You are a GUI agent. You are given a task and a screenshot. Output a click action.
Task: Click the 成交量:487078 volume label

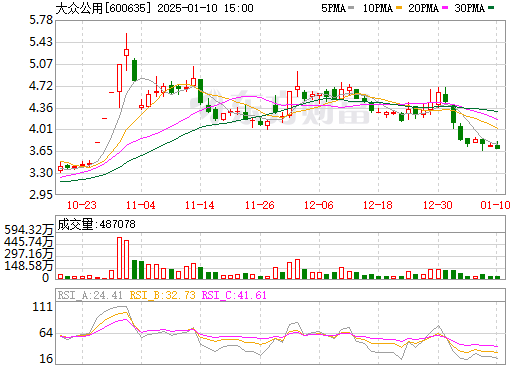(97, 224)
